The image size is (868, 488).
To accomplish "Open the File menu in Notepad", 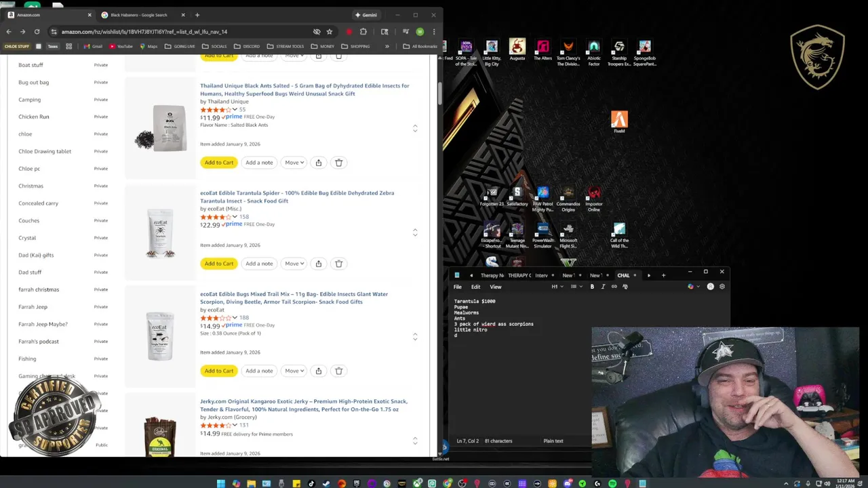I will point(458,287).
